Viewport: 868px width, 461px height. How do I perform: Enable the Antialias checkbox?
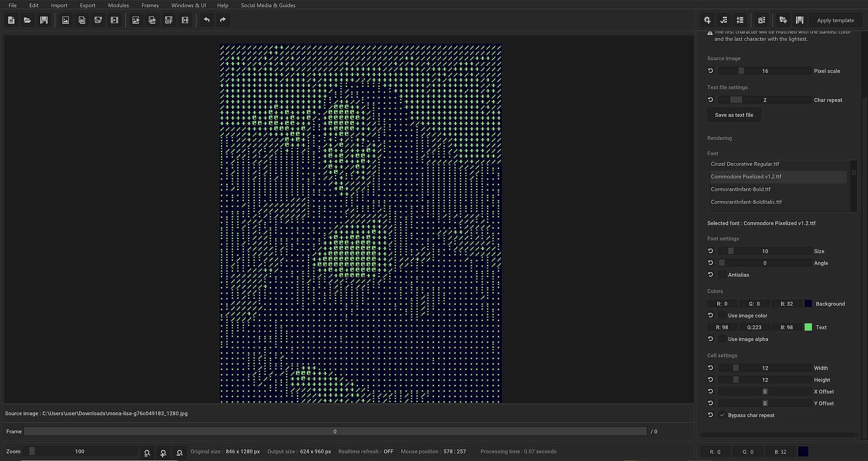[x=722, y=275]
